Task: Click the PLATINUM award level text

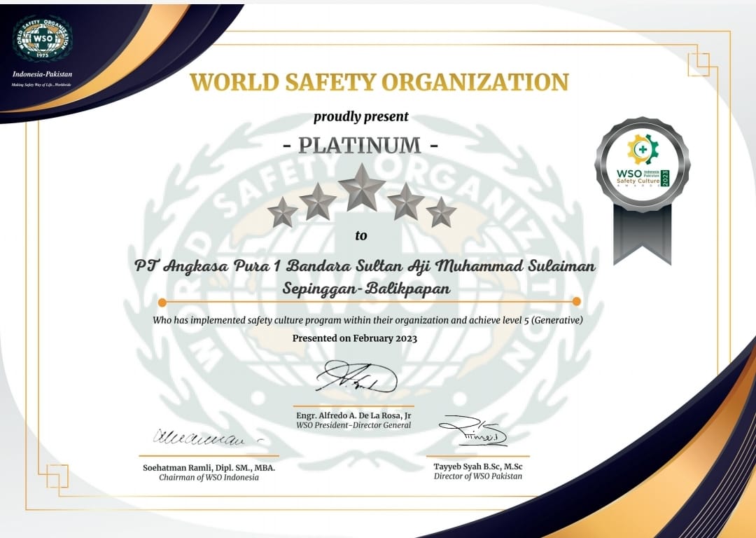Action: coord(360,145)
